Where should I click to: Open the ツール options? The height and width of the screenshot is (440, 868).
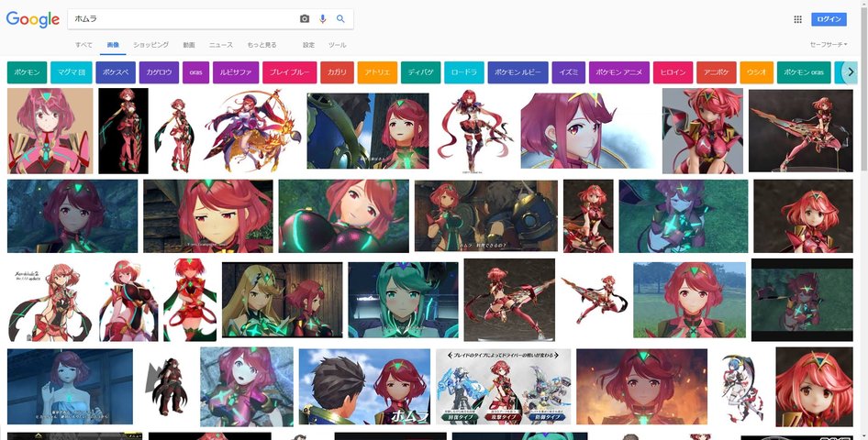tap(337, 45)
